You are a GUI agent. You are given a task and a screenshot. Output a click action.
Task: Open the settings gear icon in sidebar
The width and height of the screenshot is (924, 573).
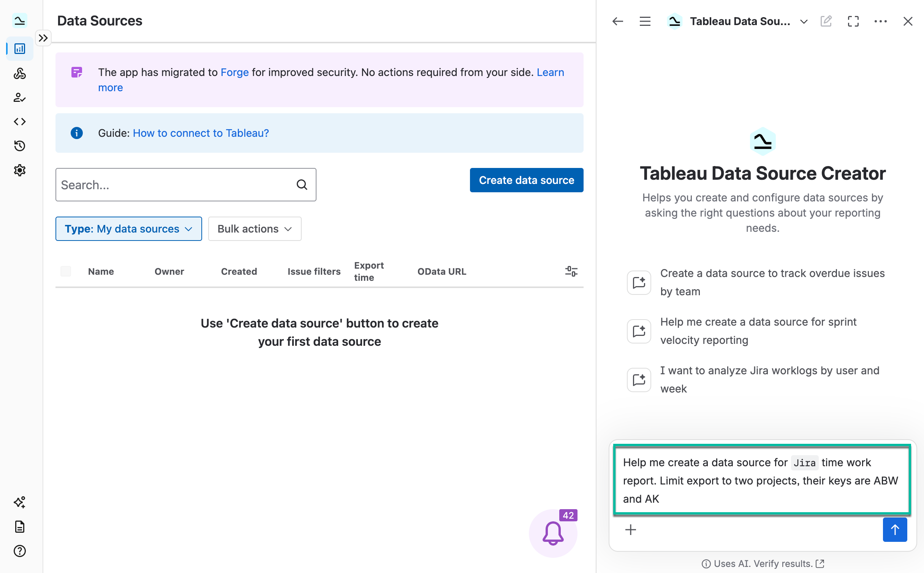(x=20, y=170)
